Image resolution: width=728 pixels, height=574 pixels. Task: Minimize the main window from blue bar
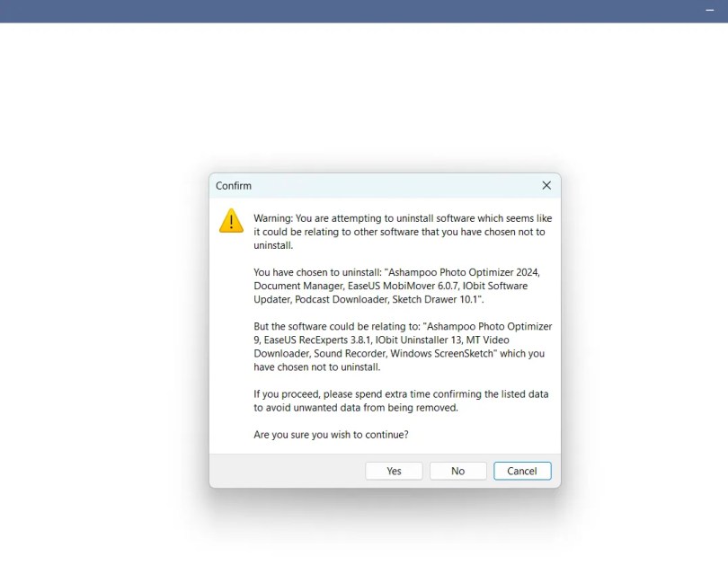click(x=709, y=10)
